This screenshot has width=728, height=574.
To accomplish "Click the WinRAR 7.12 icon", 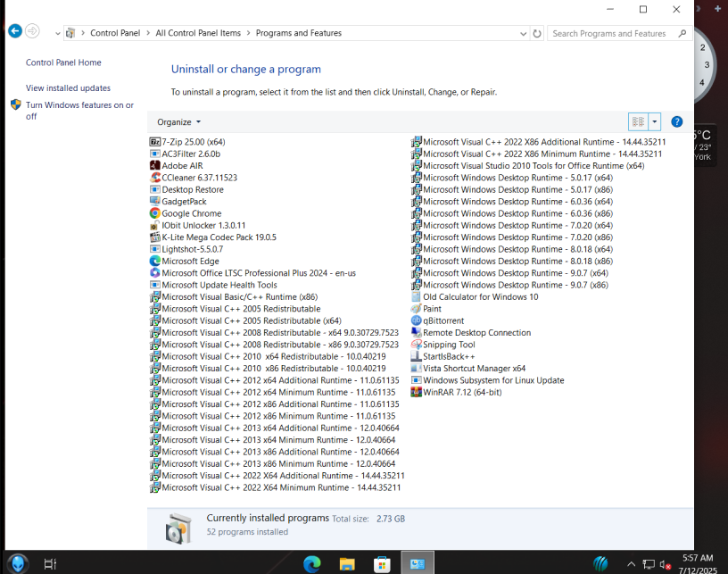I will click(x=416, y=392).
